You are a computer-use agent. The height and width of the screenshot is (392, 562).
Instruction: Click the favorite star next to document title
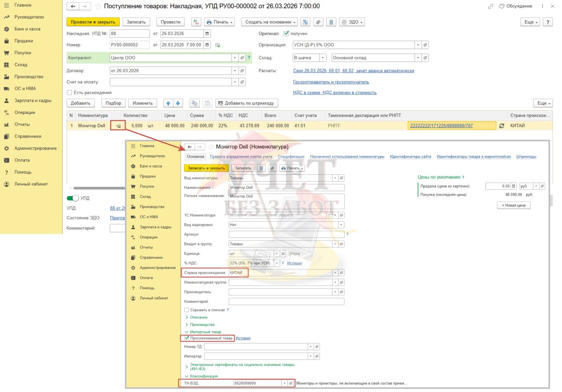click(x=98, y=6)
